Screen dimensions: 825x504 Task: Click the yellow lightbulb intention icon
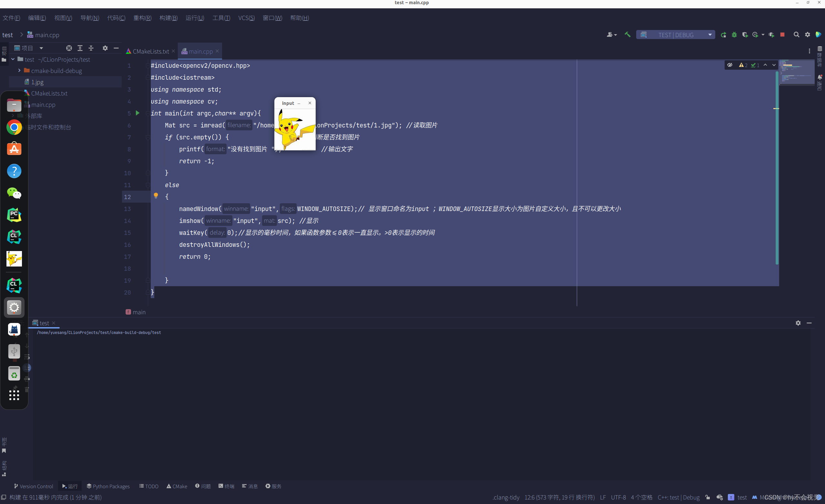click(156, 196)
